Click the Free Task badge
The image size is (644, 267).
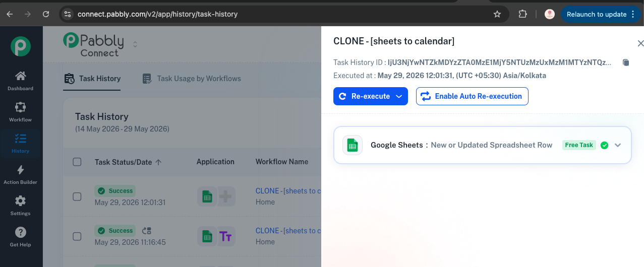[x=579, y=145]
